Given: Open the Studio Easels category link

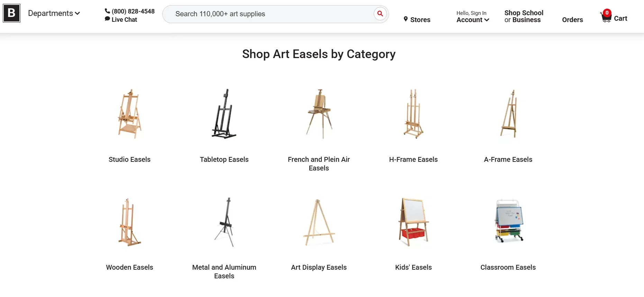Looking at the screenshot, I should [129, 159].
